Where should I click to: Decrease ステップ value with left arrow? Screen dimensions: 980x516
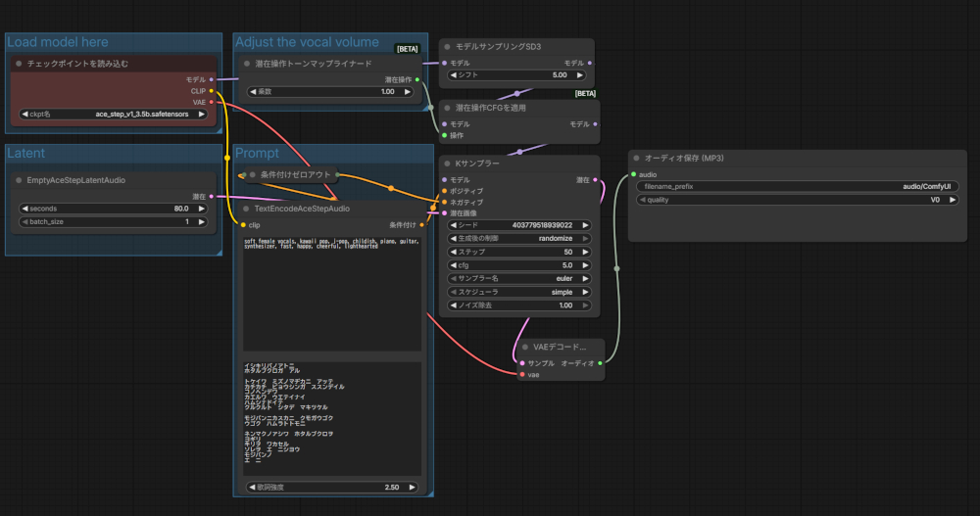click(454, 252)
